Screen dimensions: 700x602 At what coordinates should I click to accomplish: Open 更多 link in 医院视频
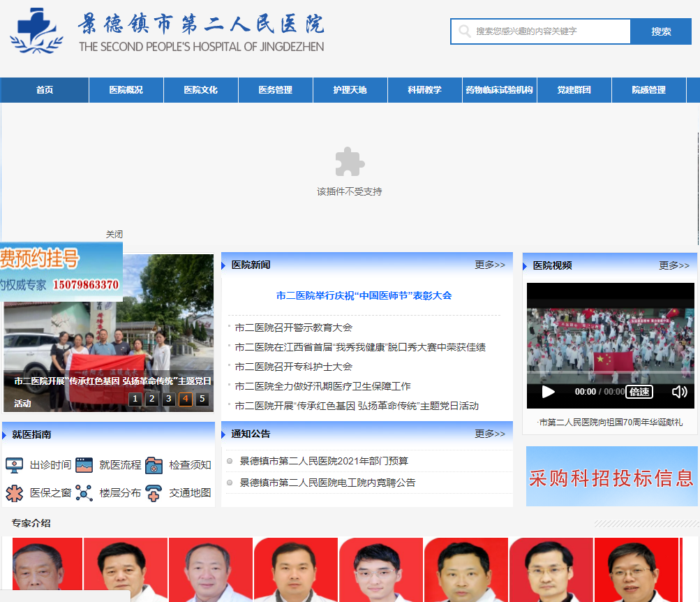[x=674, y=265]
